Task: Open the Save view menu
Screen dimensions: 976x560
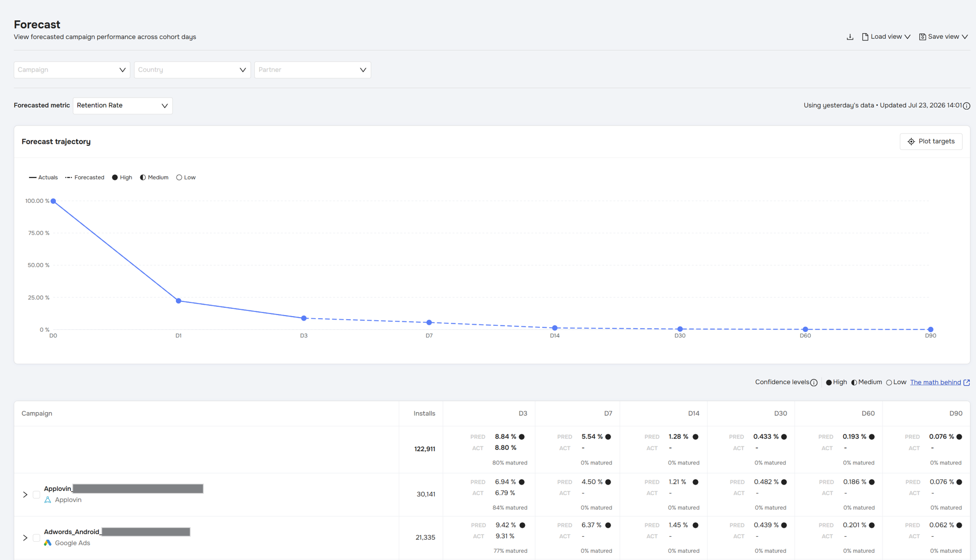Action: pyautogui.click(x=943, y=37)
